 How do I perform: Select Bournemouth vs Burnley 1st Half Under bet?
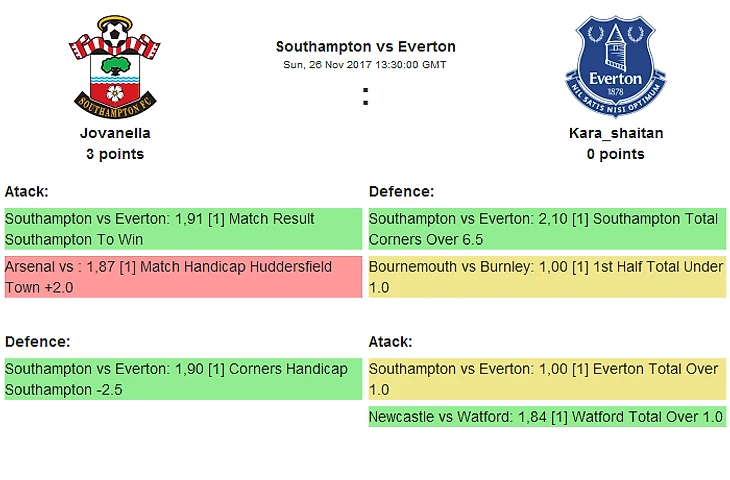click(547, 277)
